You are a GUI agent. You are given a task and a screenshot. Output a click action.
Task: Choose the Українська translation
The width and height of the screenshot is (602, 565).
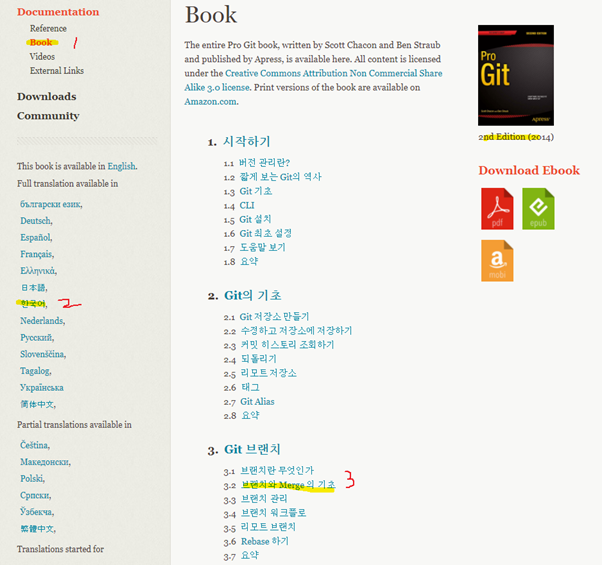[x=41, y=388]
